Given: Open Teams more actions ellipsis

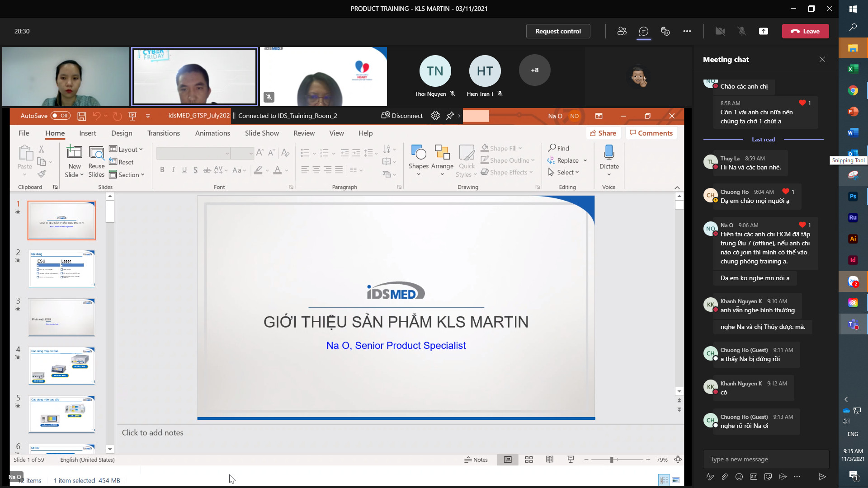Looking at the screenshot, I should coord(687,31).
